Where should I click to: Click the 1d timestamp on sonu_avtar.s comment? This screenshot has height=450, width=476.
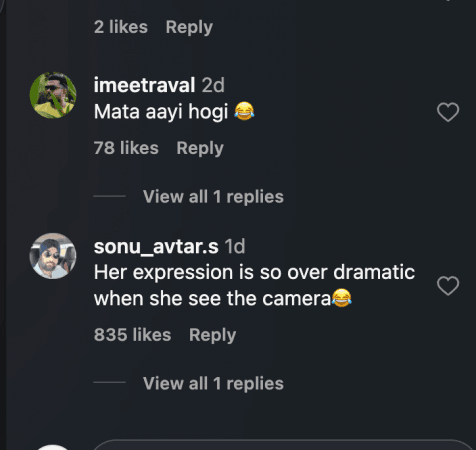(x=235, y=247)
